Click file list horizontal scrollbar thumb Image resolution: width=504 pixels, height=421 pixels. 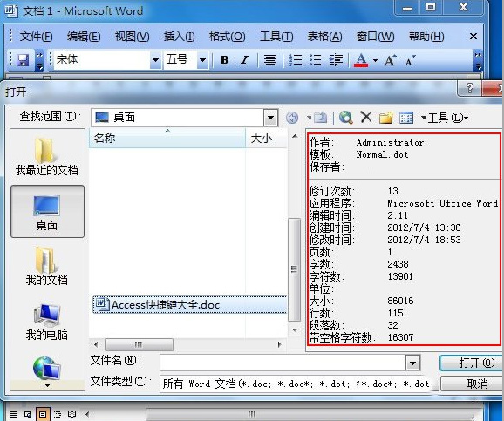point(139,344)
